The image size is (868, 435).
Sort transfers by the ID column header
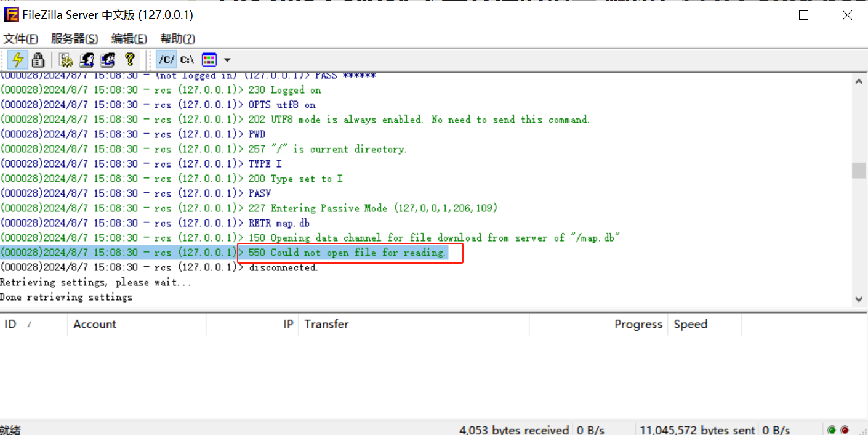(x=34, y=324)
